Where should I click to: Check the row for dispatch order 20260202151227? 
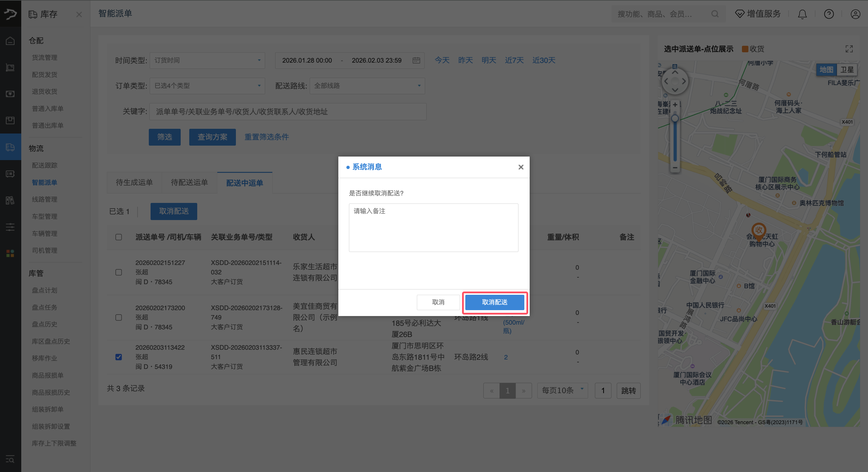point(119,272)
